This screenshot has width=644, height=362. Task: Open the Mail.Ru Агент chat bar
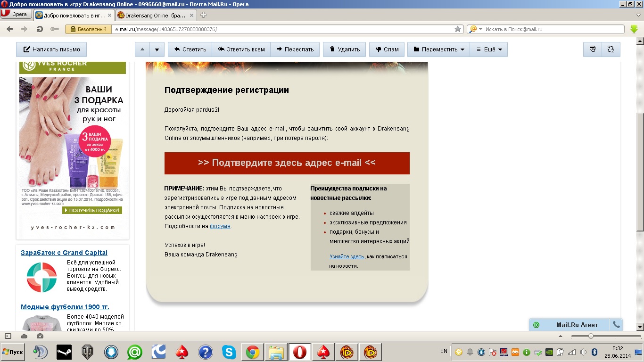click(x=570, y=325)
